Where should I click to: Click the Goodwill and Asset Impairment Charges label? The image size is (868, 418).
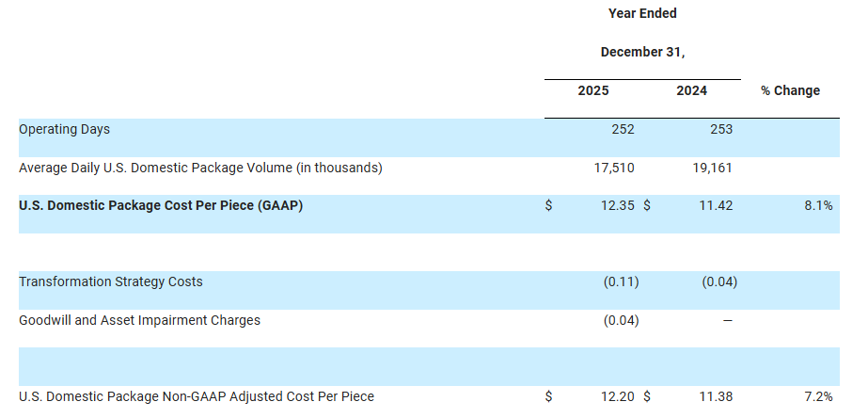point(139,320)
